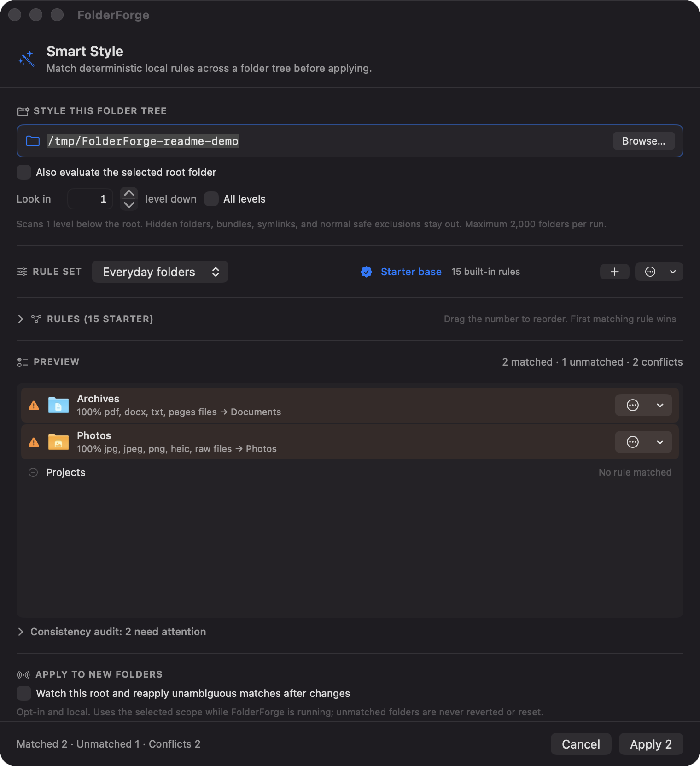Open the Everyday folders rule set dropdown
The height and width of the screenshot is (766, 700).
[x=160, y=272]
